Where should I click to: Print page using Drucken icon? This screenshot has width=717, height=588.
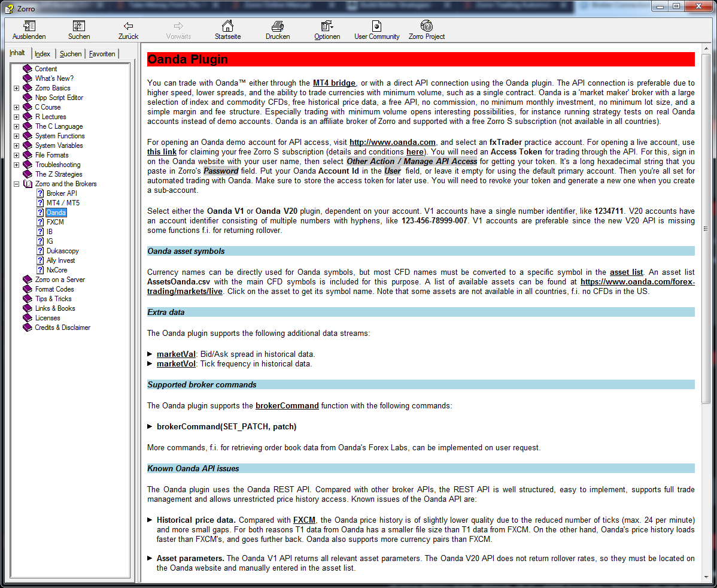(278, 26)
